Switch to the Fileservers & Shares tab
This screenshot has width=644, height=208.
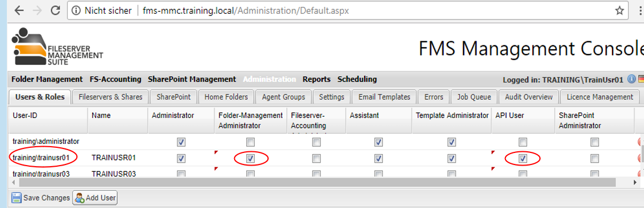(x=110, y=97)
